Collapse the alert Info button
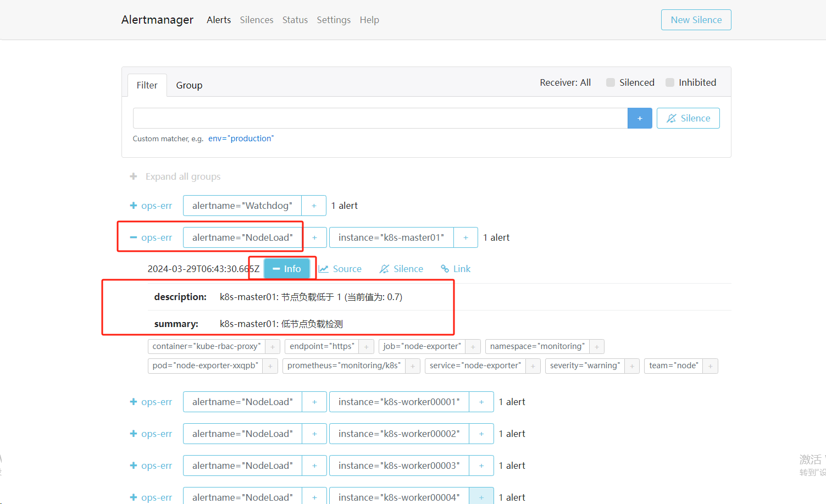Screen dimensions: 826x504 point(287,269)
